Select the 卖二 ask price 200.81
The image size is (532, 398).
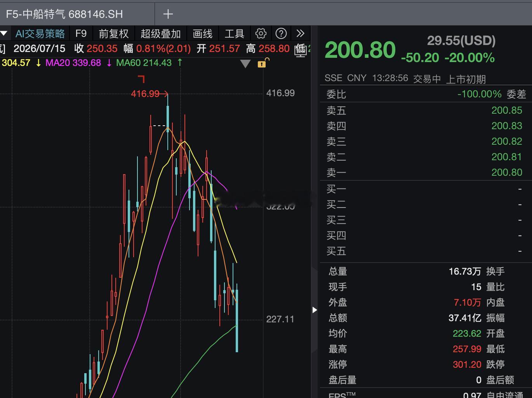pos(507,157)
